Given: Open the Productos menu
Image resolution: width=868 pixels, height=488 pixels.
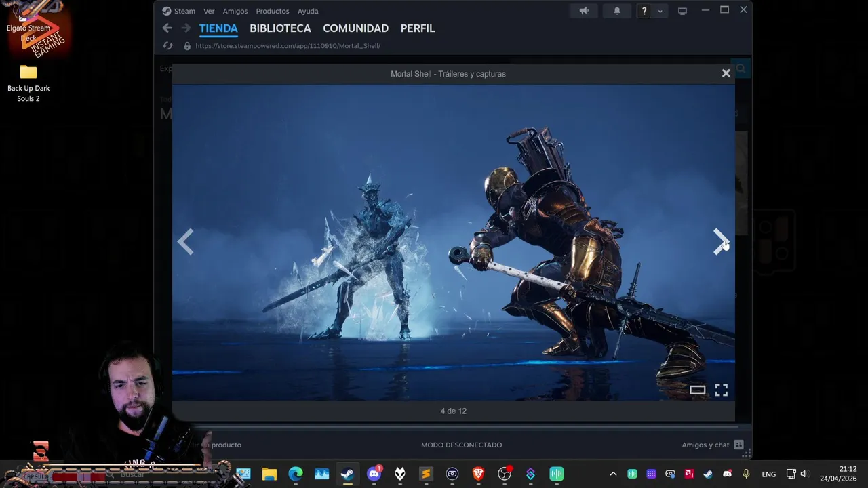Looking at the screenshot, I should coord(273,11).
